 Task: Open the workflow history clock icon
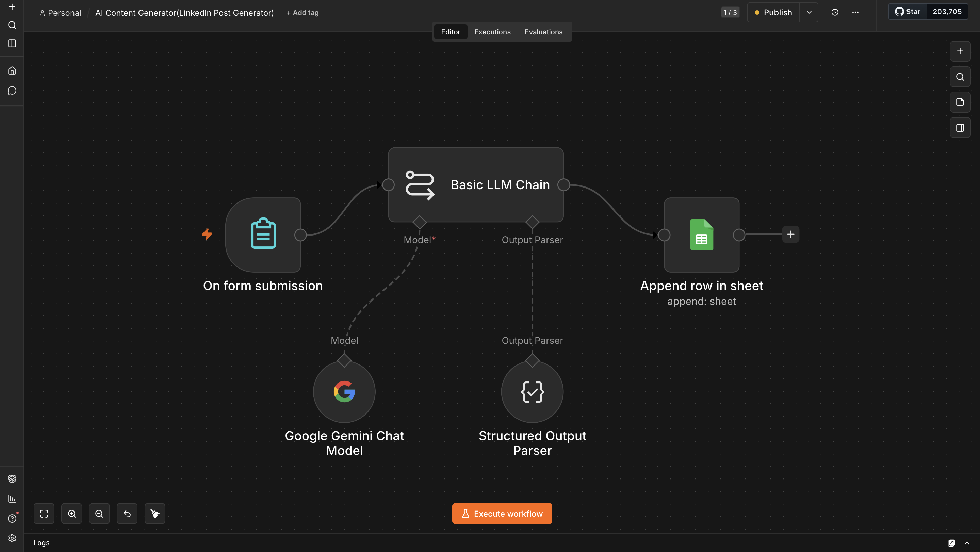835,12
